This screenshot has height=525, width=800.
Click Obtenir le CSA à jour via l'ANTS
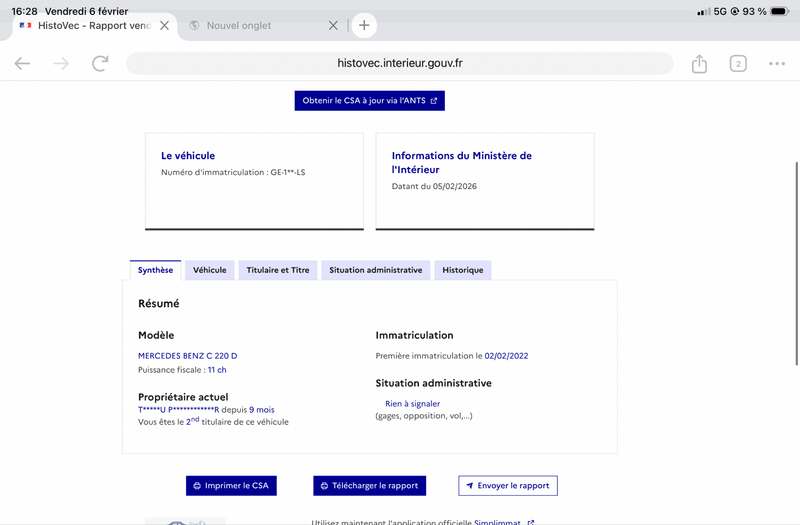coord(369,101)
